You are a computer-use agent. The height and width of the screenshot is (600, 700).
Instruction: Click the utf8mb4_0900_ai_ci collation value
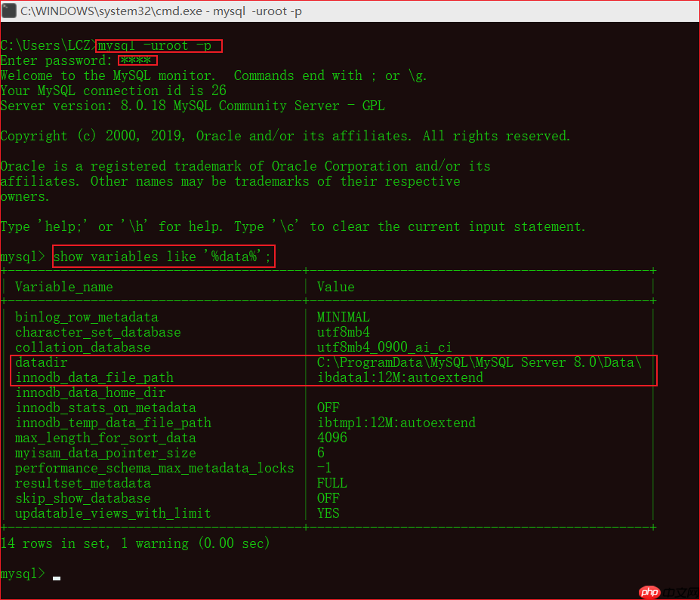[384, 347]
